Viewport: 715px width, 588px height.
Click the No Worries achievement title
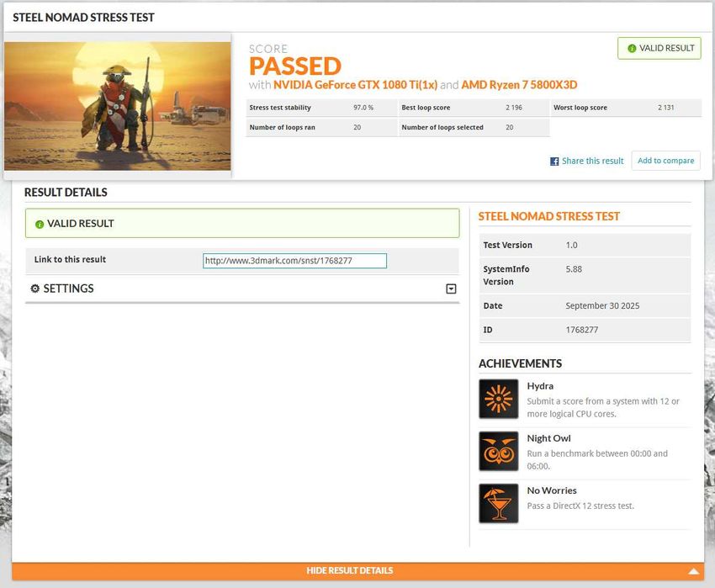[x=552, y=490]
